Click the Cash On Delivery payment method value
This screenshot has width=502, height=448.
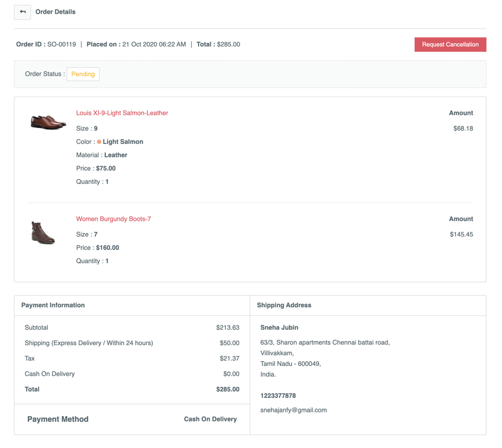tap(210, 419)
